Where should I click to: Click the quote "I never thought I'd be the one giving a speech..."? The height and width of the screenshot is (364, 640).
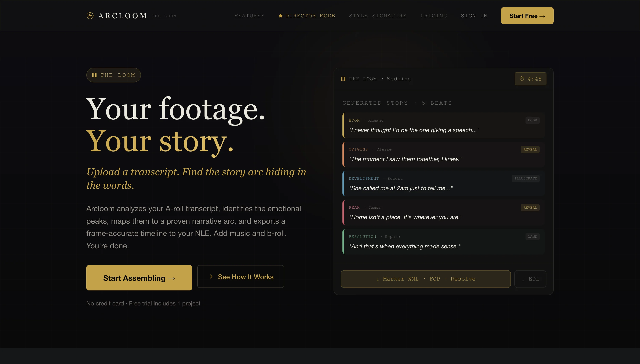[x=414, y=130]
